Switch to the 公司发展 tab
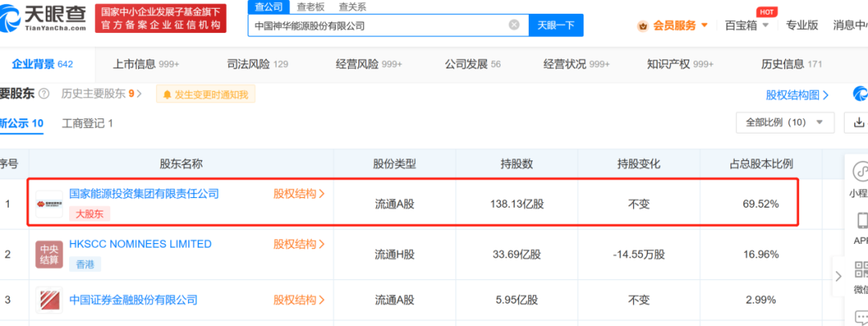Image resolution: width=868 pixels, height=326 pixels. click(x=473, y=64)
